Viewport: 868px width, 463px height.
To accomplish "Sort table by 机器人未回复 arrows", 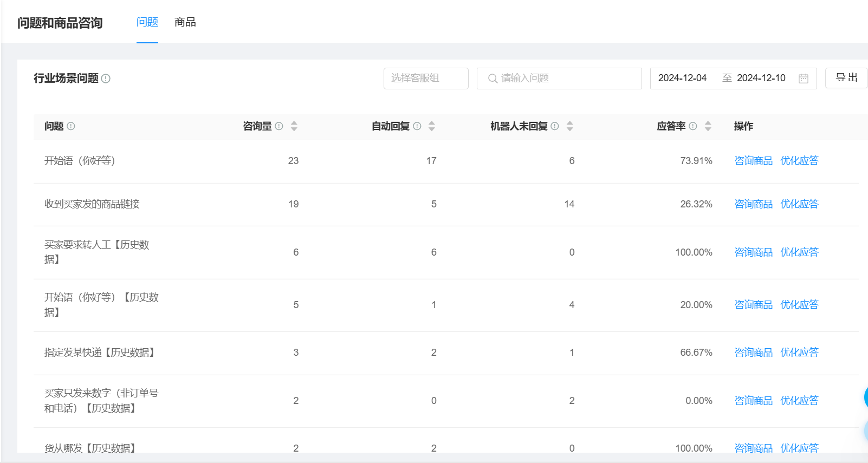I will pos(570,126).
